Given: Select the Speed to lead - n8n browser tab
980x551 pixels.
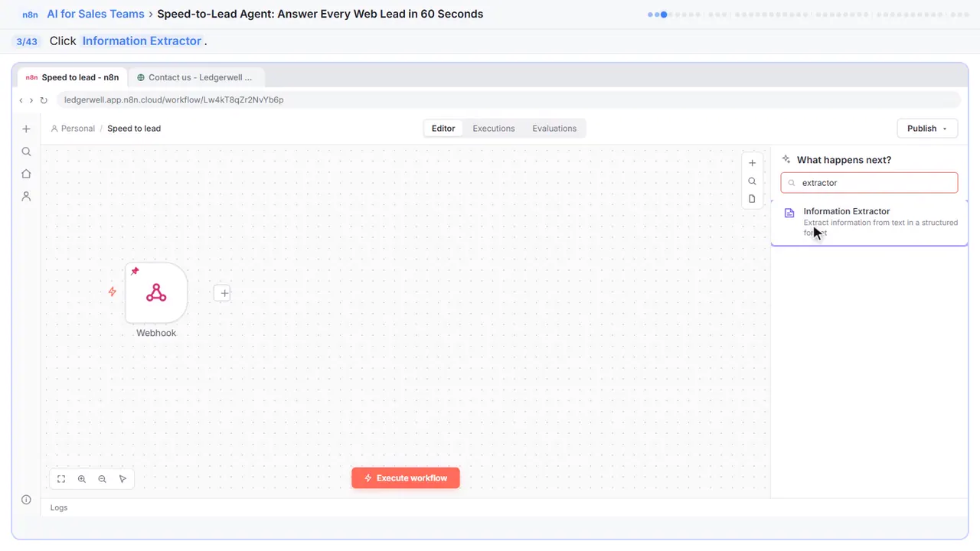Looking at the screenshot, I should pos(73,77).
